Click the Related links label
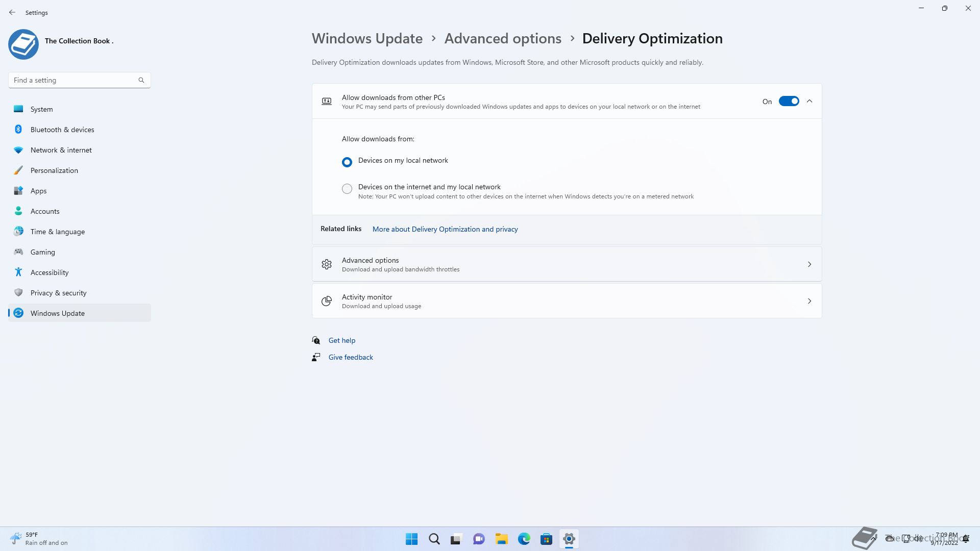 coord(341,229)
